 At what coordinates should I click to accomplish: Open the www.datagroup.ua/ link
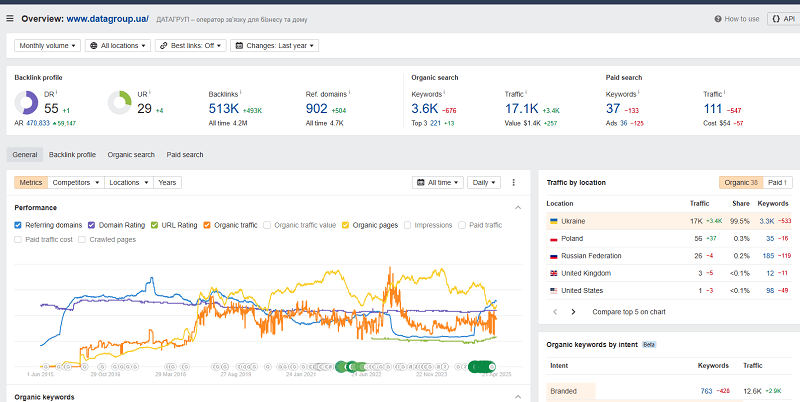tap(108, 19)
